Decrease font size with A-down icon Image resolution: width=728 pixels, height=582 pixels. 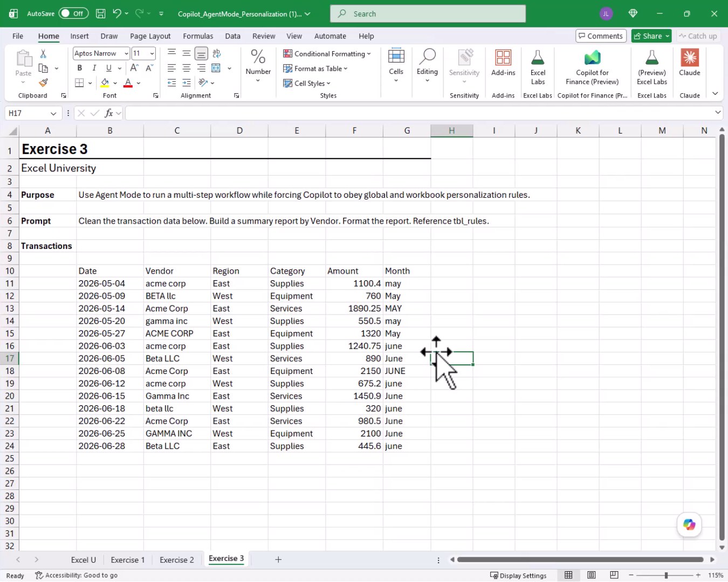click(x=149, y=68)
